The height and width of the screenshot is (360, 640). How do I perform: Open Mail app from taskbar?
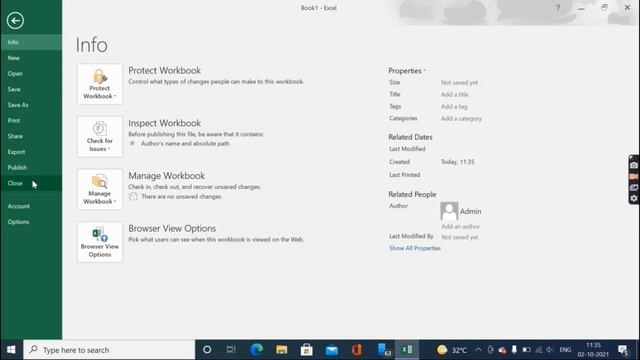click(x=331, y=350)
